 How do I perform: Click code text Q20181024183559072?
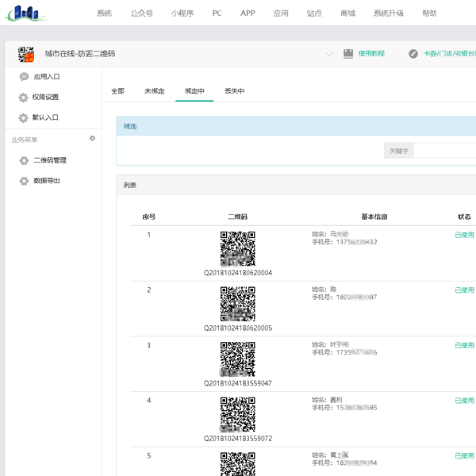[x=238, y=439]
